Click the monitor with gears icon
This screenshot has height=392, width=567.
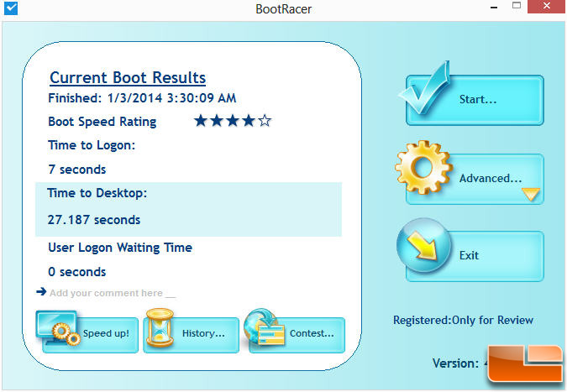[x=58, y=327]
